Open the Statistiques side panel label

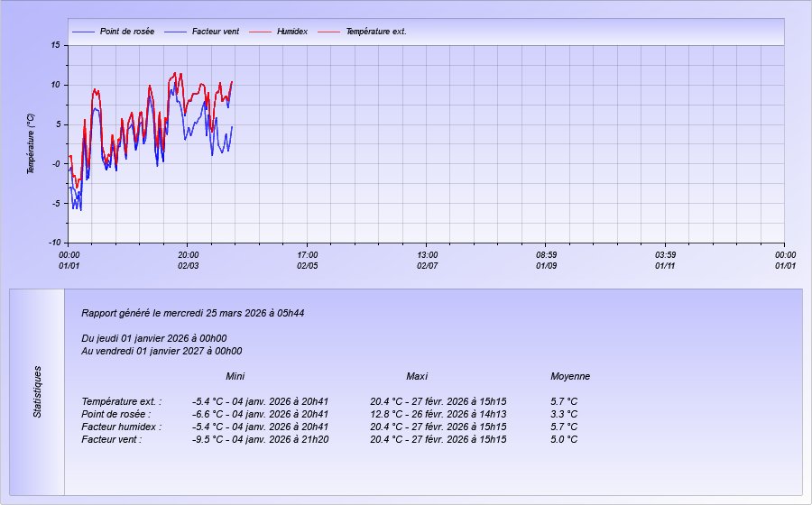pos(38,391)
